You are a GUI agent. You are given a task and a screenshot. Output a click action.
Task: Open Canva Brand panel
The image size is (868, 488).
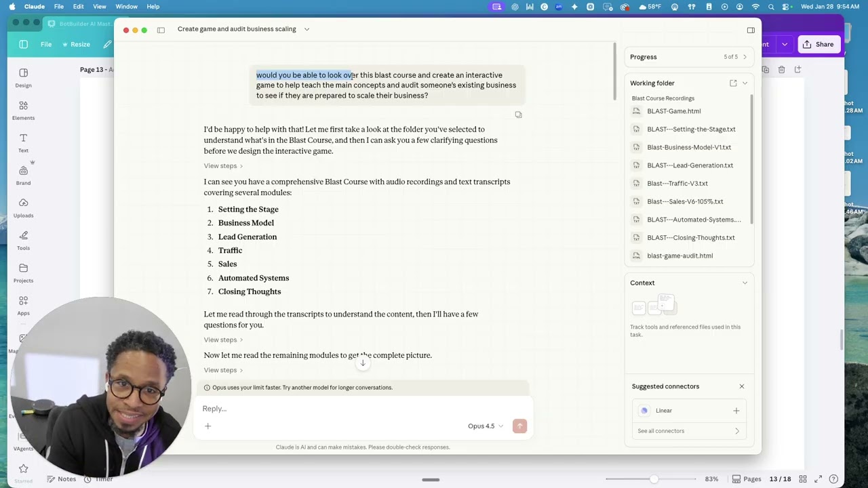[x=23, y=175]
